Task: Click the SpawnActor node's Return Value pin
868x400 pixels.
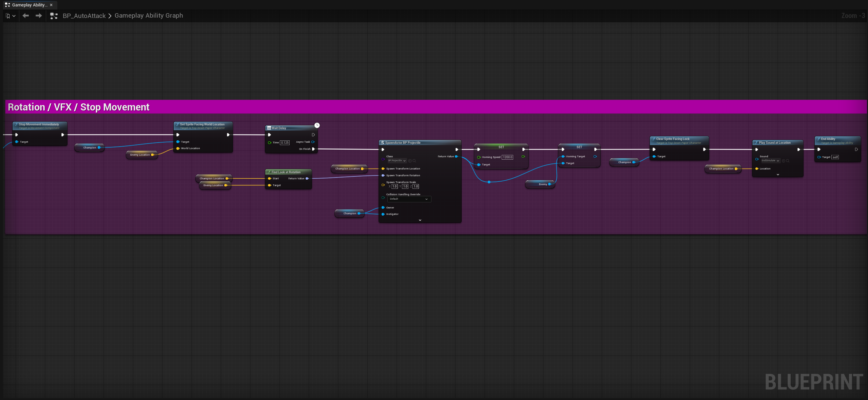Action: click(x=456, y=157)
